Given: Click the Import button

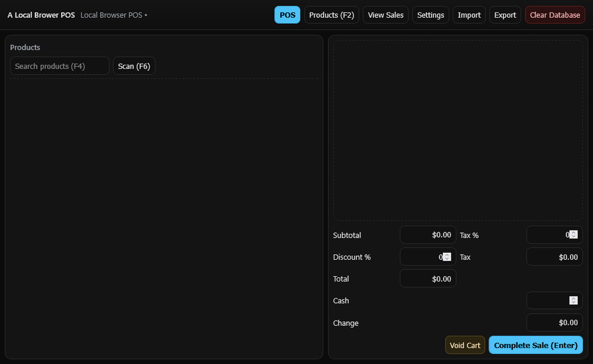Looking at the screenshot, I should (469, 14).
